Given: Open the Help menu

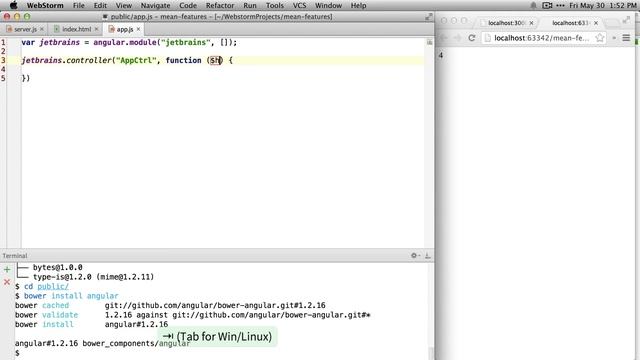Looking at the screenshot, I should [358, 6].
